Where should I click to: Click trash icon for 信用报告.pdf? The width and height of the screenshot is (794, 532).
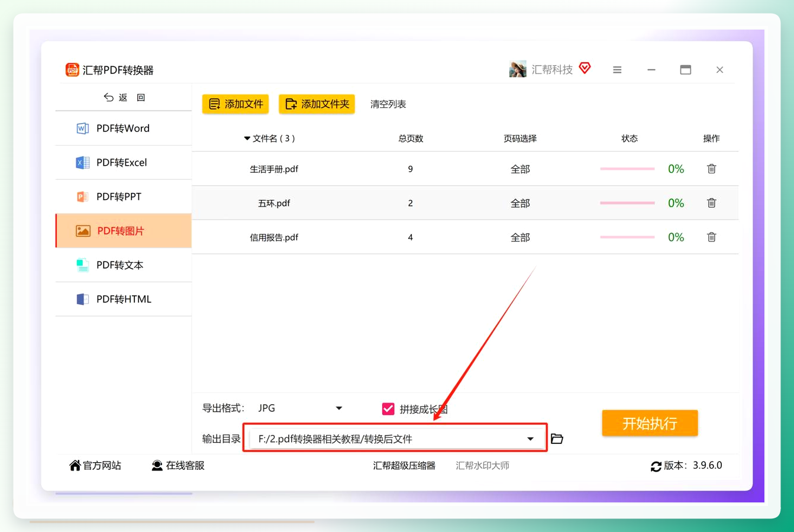tap(711, 237)
